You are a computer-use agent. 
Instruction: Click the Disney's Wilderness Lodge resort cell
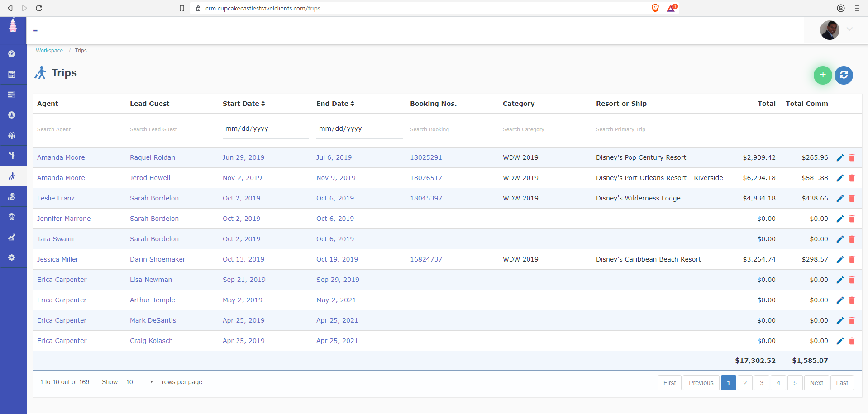(x=638, y=198)
